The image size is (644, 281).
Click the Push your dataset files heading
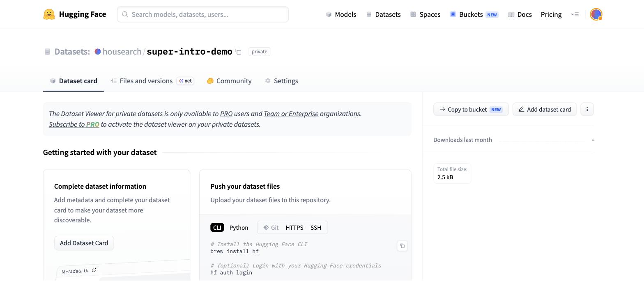(x=245, y=186)
